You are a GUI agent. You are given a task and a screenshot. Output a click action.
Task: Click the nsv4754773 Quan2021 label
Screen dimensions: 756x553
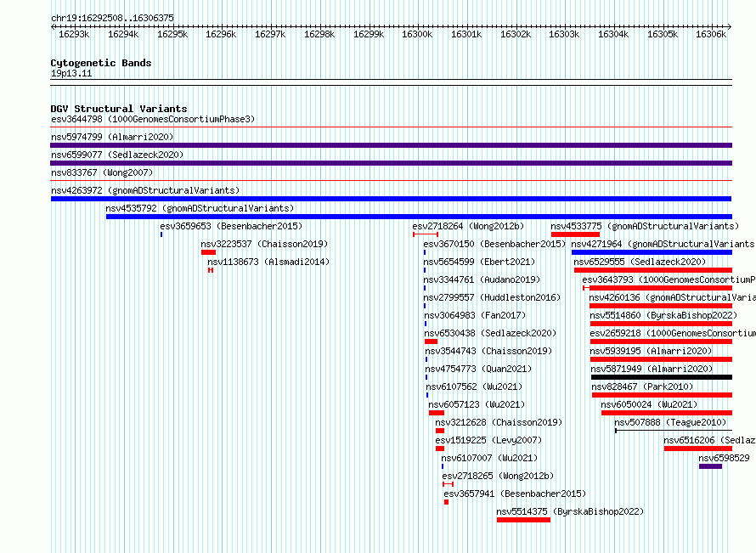pyautogui.click(x=478, y=369)
